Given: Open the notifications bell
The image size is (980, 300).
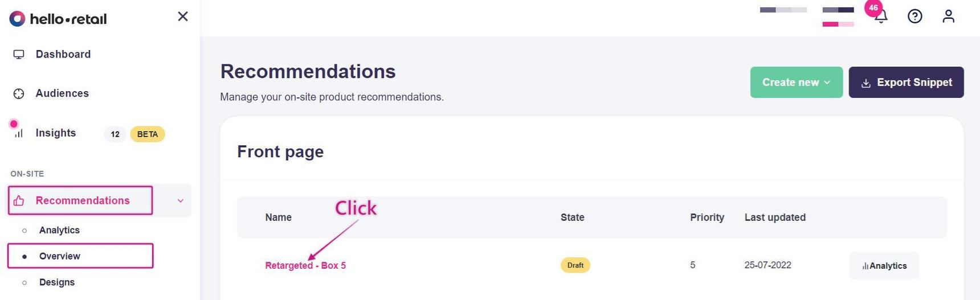Looking at the screenshot, I should pos(881,17).
